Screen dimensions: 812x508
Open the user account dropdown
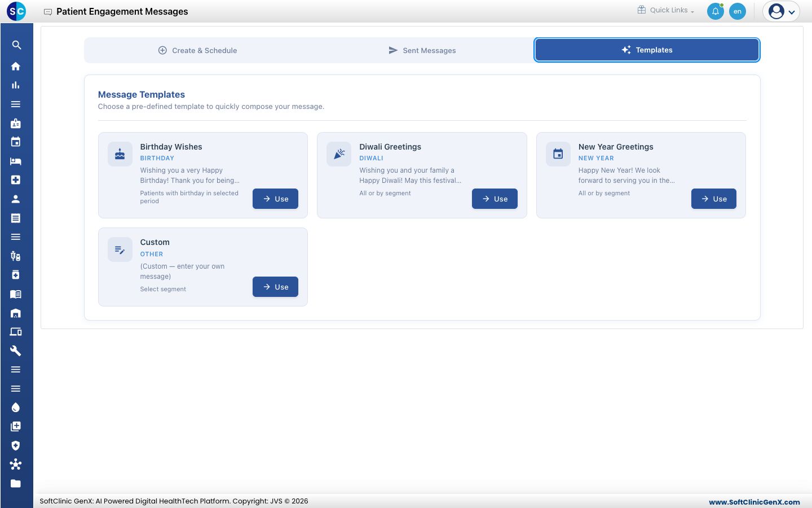tap(782, 11)
